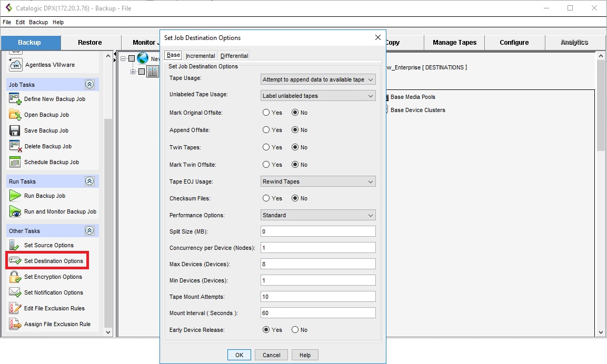Image resolution: width=607 pixels, height=364 pixels.
Task: Collapse the Job Tasks section
Action: 89,85
